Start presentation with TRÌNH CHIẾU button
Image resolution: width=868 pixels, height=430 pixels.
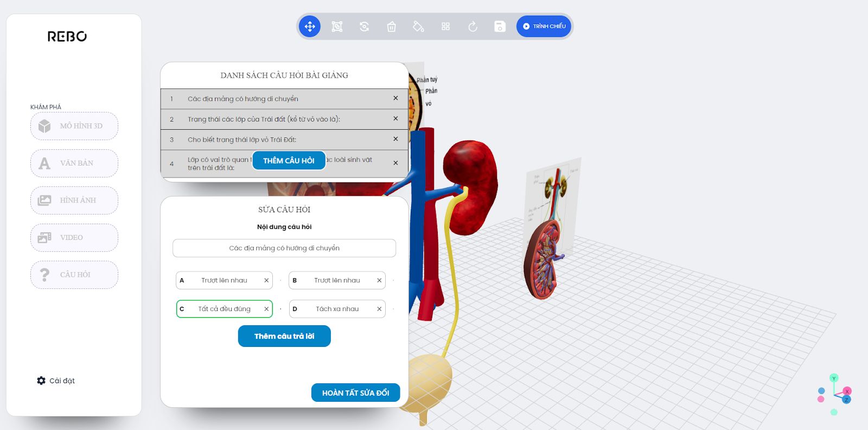544,26
